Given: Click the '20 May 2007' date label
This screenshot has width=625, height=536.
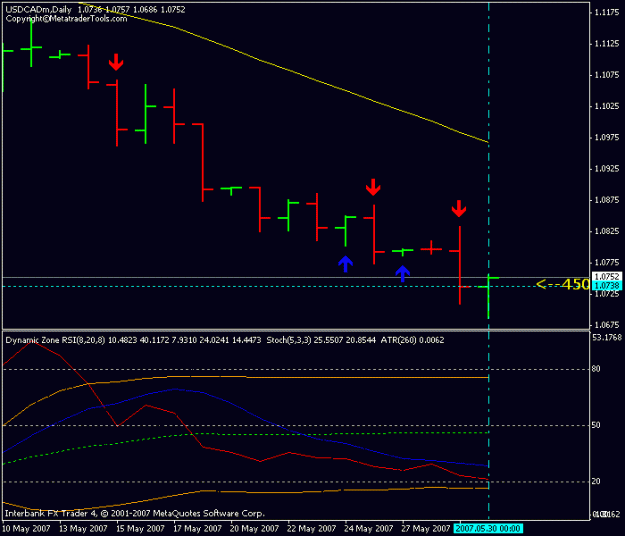Looking at the screenshot, I should click(254, 529).
